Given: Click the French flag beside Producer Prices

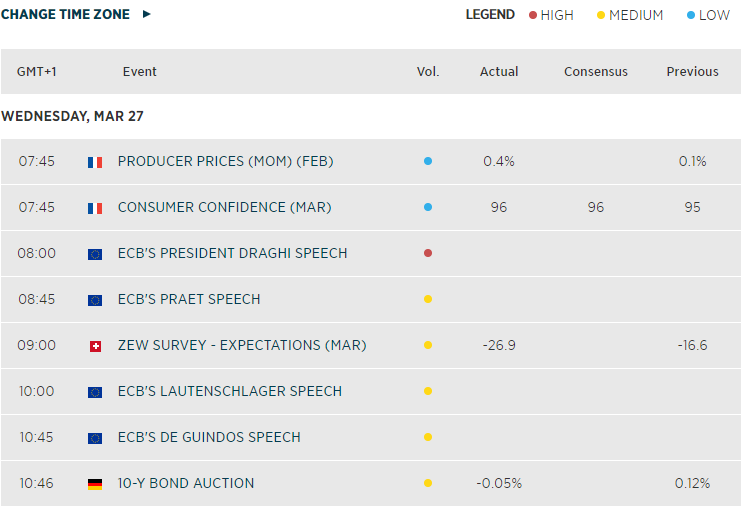Looking at the screenshot, I should 95,162.
